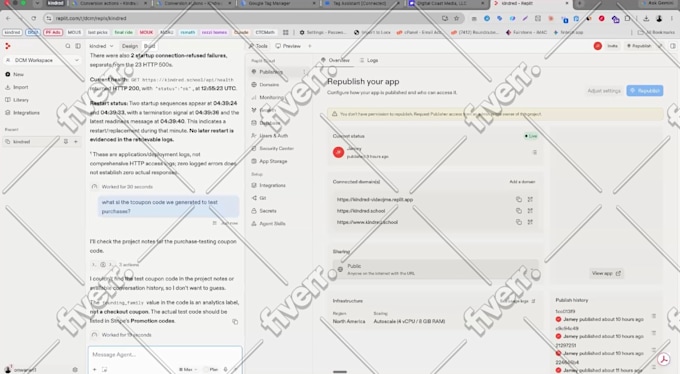Toggle right panel layout icon in header
This screenshot has width=680, height=374.
pyautogui.click(x=673, y=46)
